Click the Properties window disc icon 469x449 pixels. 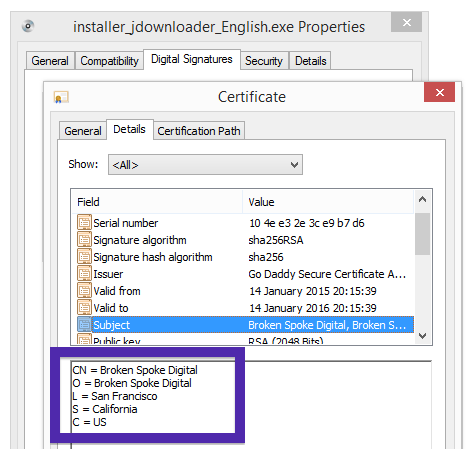tap(28, 26)
